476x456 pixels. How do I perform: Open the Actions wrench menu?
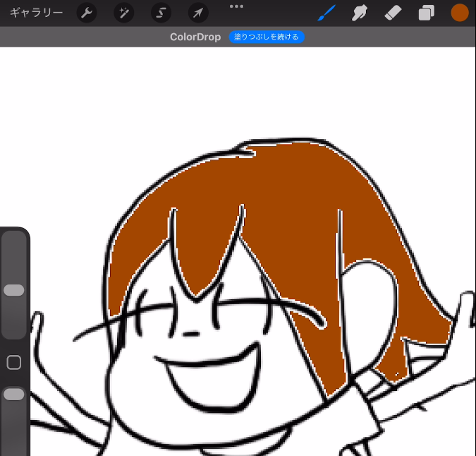[x=86, y=13]
